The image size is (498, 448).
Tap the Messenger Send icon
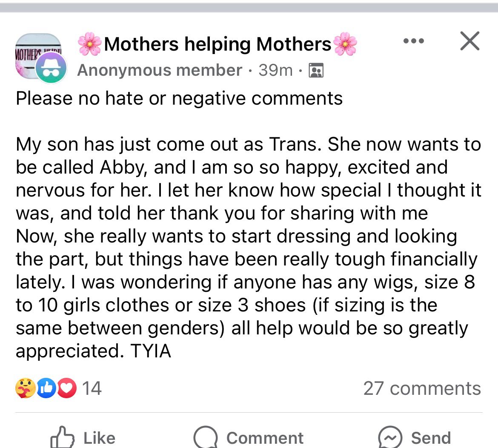[390, 437]
